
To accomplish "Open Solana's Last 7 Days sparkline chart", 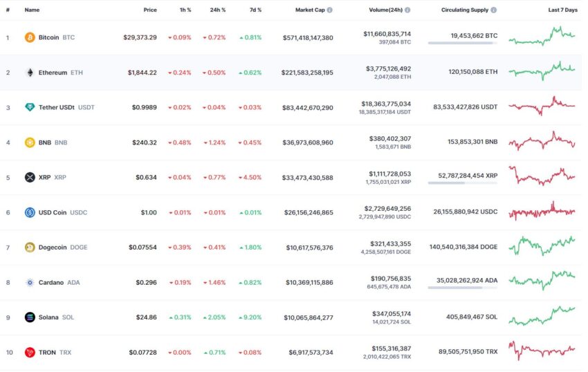I will pos(542,316).
